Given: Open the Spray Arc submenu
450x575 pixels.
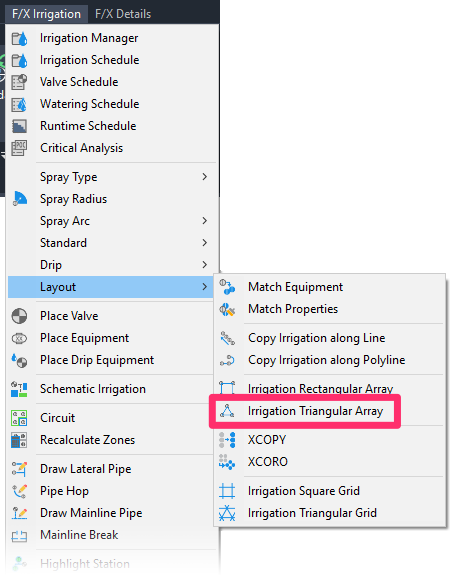Looking at the screenshot, I should 111,221.
